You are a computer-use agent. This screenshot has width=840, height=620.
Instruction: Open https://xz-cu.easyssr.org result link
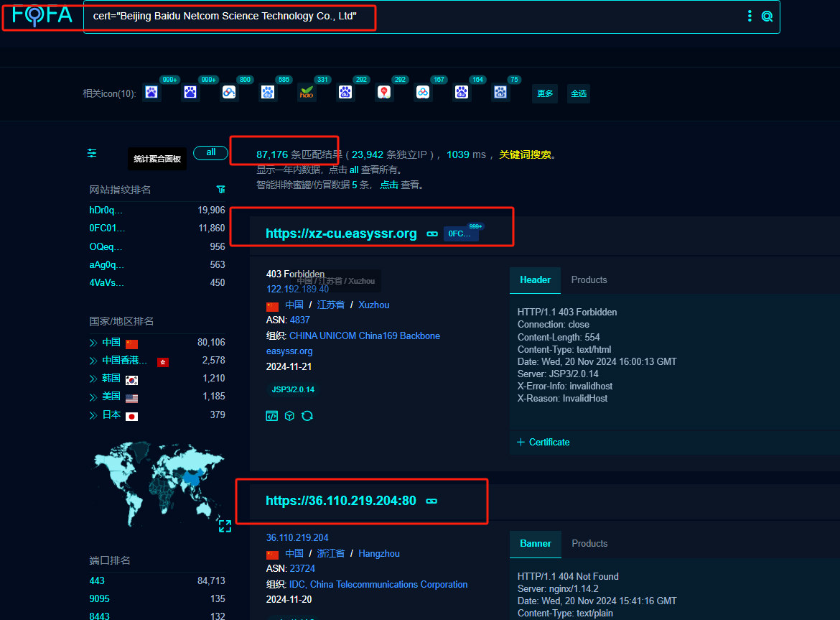point(341,233)
